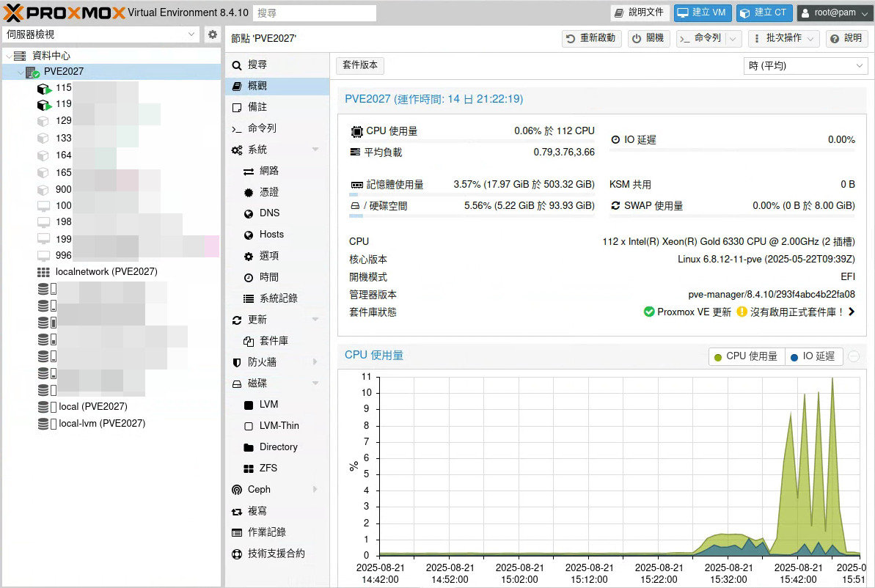The height and width of the screenshot is (588, 875).
Task: Click the gear icon beside server view selector
Action: (x=213, y=34)
